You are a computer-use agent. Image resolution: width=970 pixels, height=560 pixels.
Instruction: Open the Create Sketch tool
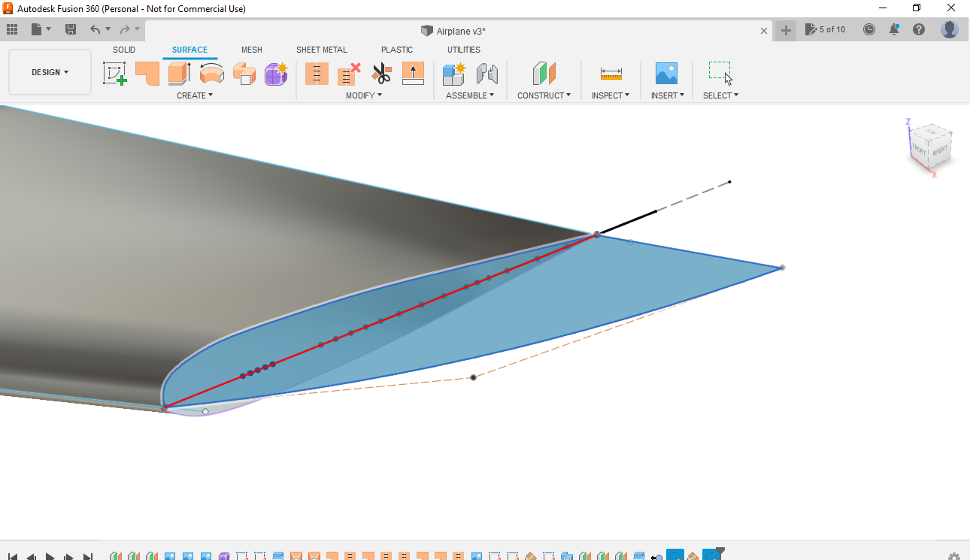tap(114, 73)
